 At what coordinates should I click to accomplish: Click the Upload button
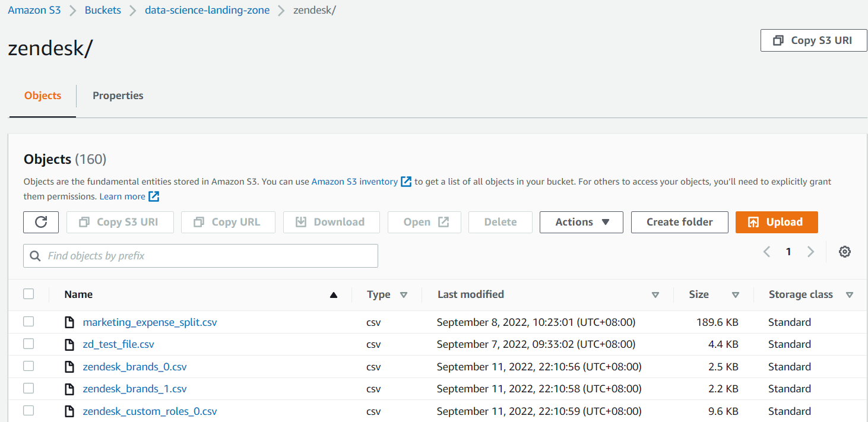pyautogui.click(x=777, y=222)
